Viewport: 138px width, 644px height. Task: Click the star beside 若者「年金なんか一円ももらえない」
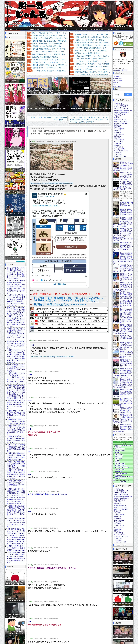point(31,294)
